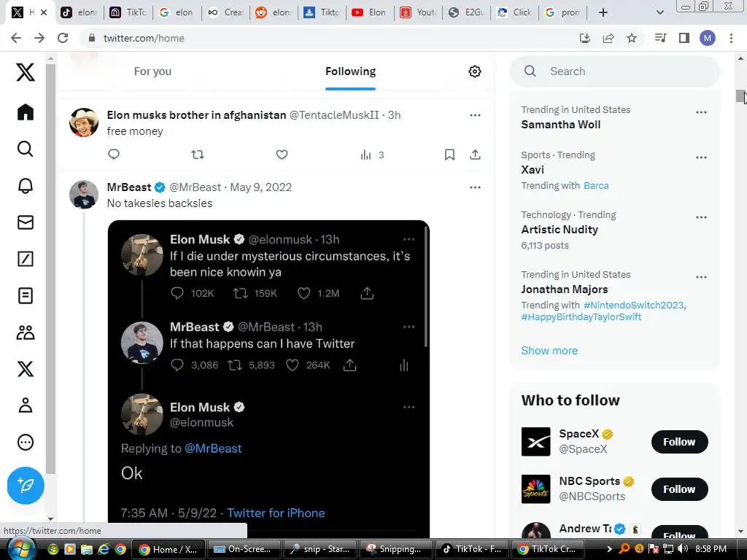
Task: Open the MrBeast tweet screenshot image
Action: pyautogui.click(x=268, y=378)
